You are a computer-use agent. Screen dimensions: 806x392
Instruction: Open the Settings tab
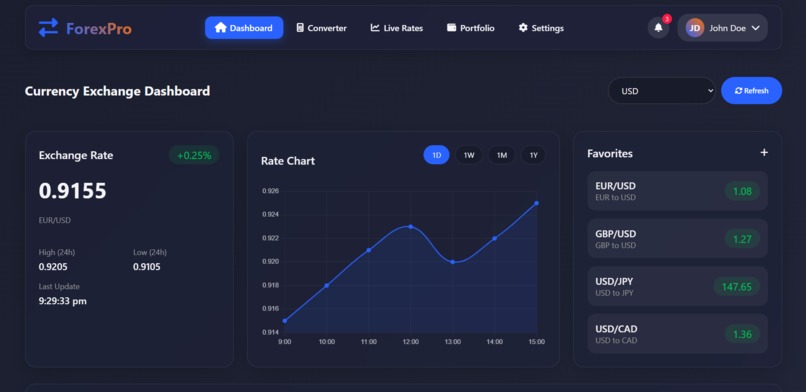pos(541,28)
